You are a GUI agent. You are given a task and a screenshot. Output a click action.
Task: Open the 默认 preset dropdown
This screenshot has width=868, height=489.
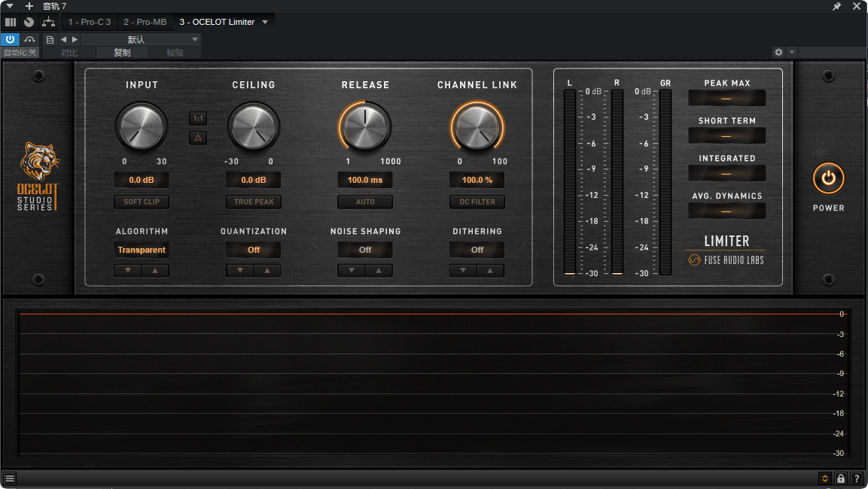coord(141,39)
